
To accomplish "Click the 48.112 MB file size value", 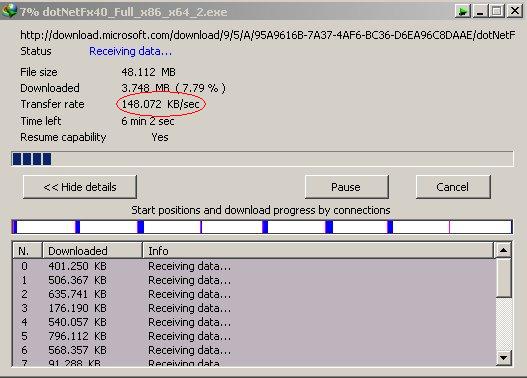I will [149, 72].
